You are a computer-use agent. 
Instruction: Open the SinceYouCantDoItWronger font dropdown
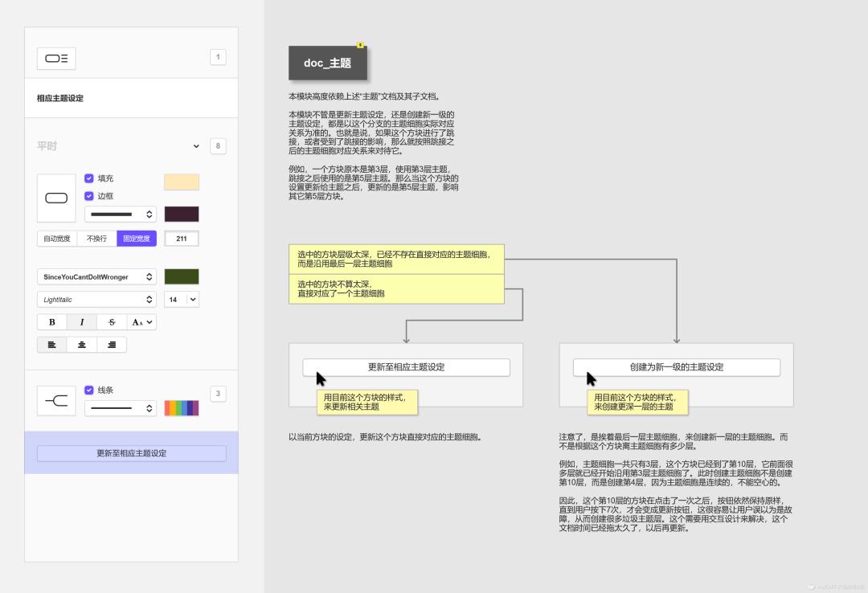click(96, 276)
